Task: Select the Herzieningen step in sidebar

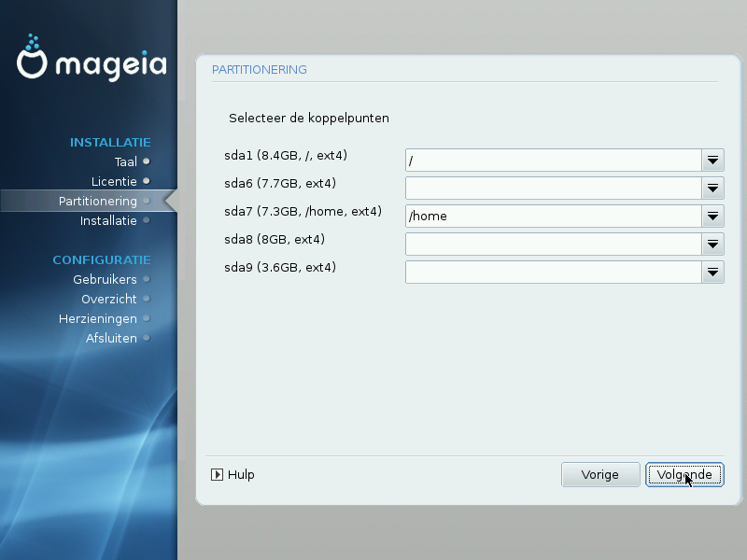Action: 98,318
